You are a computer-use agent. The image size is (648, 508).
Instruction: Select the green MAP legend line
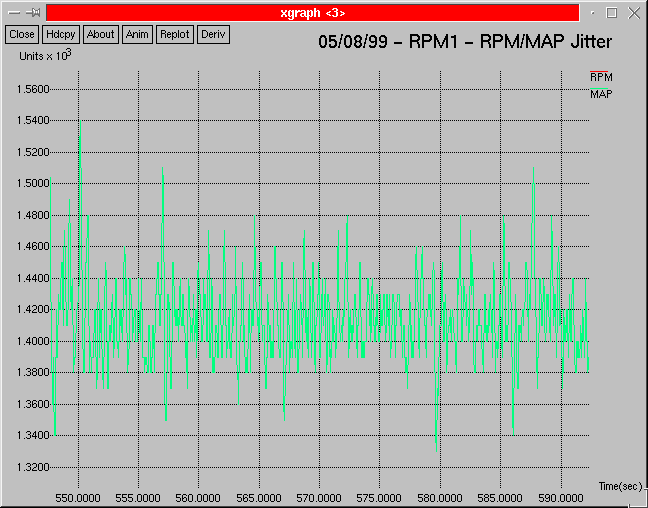[x=599, y=89]
